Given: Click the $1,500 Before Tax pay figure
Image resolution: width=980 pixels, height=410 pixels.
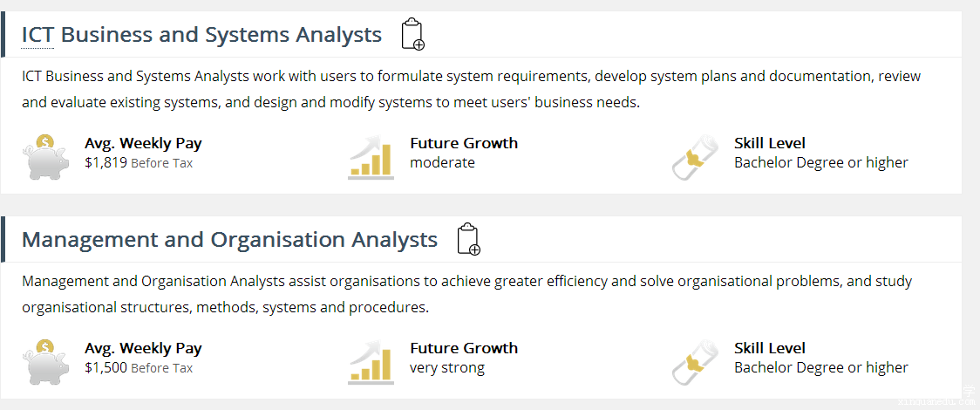Looking at the screenshot, I should [x=139, y=368].
